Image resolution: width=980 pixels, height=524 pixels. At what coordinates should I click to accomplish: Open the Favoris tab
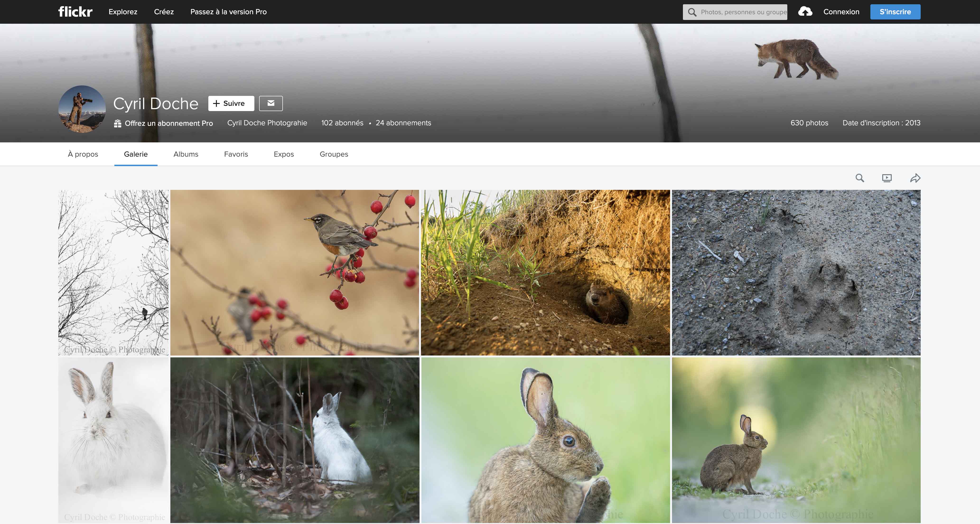(x=236, y=154)
